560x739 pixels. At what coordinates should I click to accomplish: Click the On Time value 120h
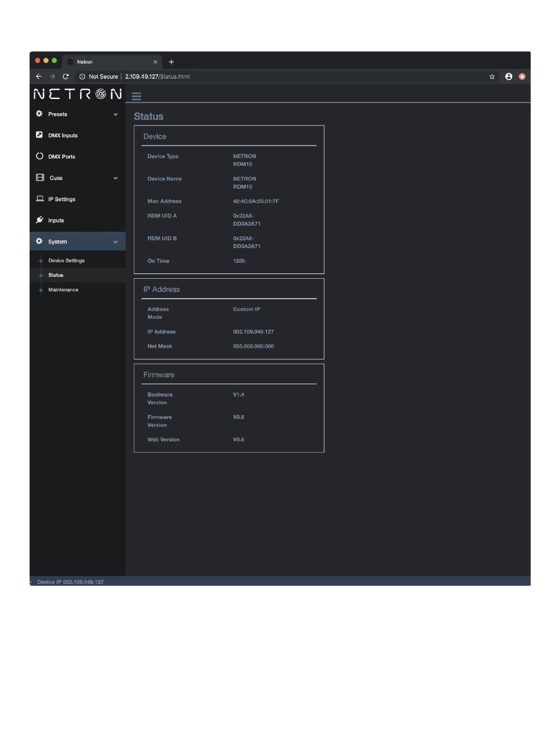click(x=239, y=260)
